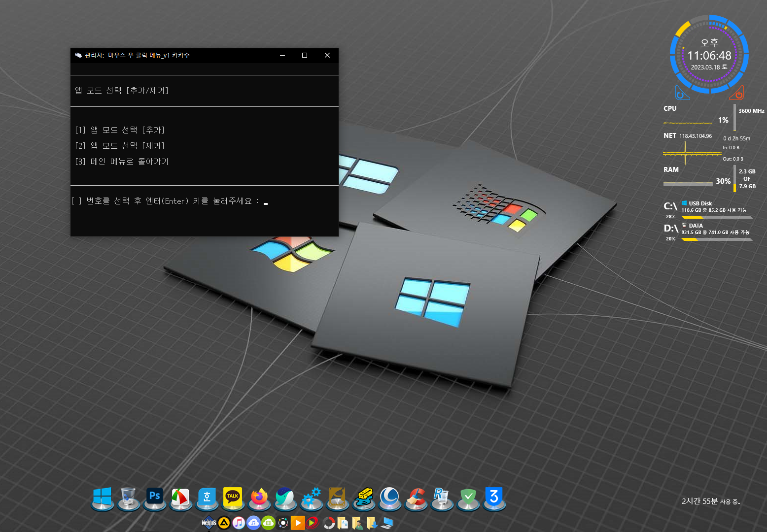Screen dimensions: 767x532
Task: Open the blue gears settings dock icon
Action: tap(312, 499)
